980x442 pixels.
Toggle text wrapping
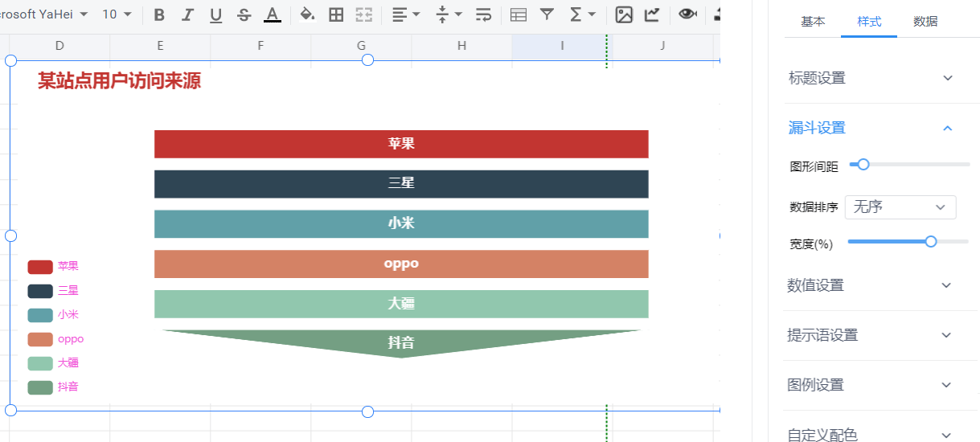point(483,14)
